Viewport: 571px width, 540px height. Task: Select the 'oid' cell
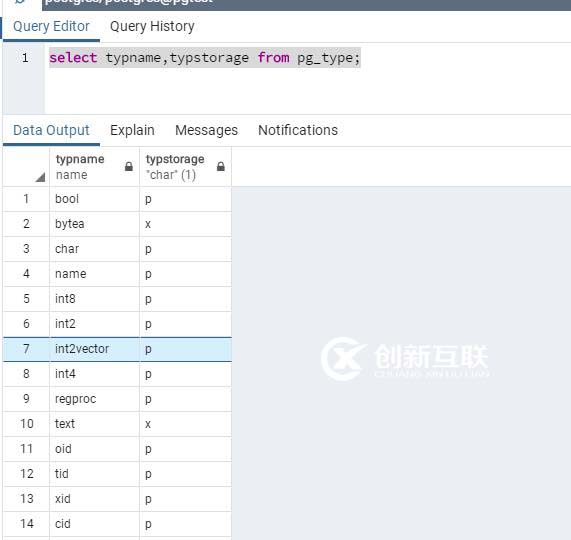coord(94,449)
